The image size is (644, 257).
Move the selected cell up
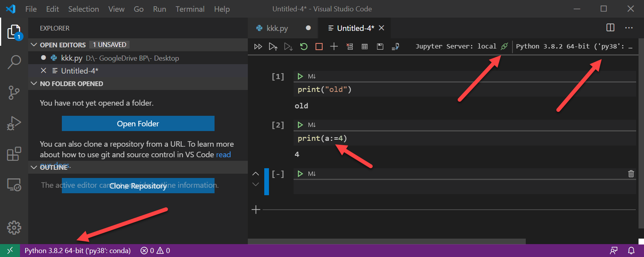point(256,173)
